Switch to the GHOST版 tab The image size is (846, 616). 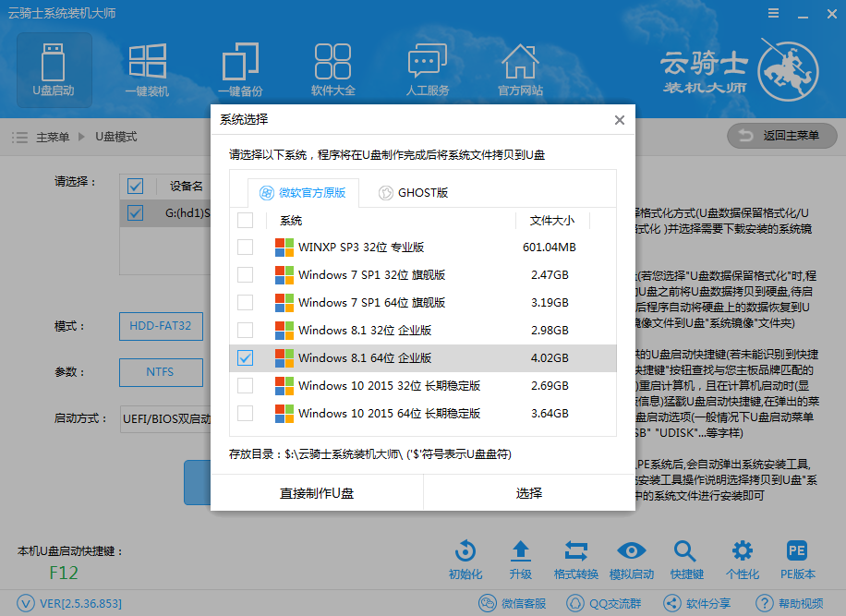point(414,193)
